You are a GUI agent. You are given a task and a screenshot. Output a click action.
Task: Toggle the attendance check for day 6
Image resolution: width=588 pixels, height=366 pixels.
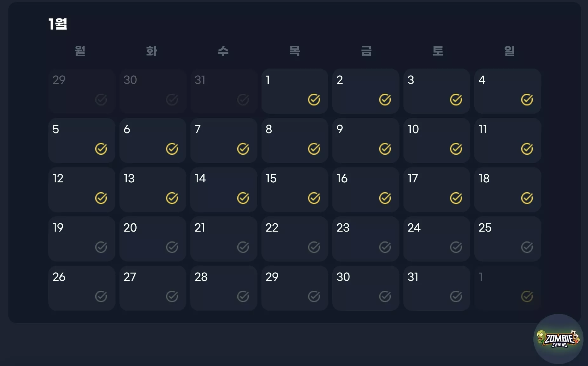(x=172, y=149)
